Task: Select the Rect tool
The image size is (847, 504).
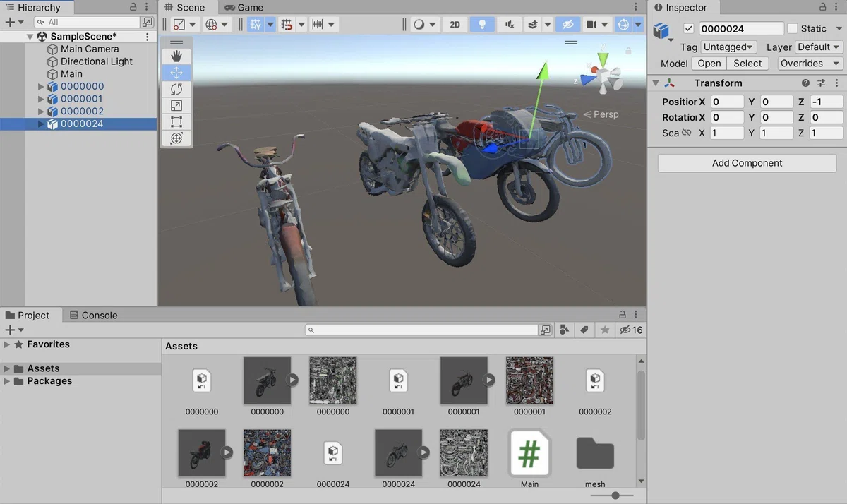Action: tap(176, 122)
